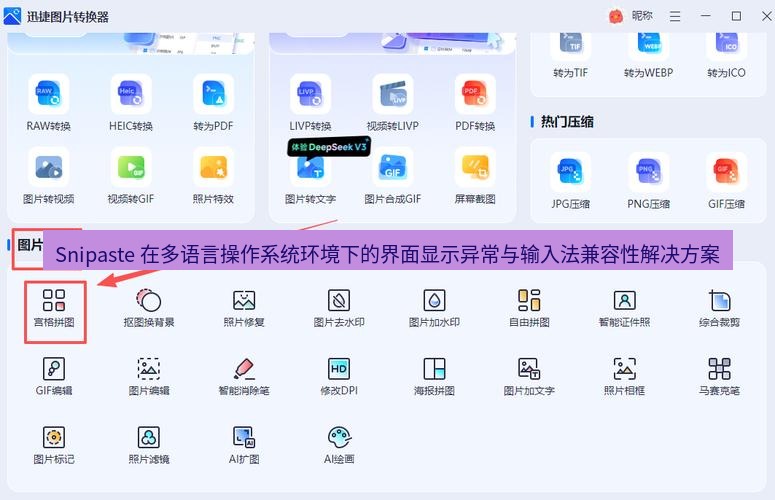This screenshot has width=775, height=500.
Task: Click the user avatar icon
Action: [616, 16]
